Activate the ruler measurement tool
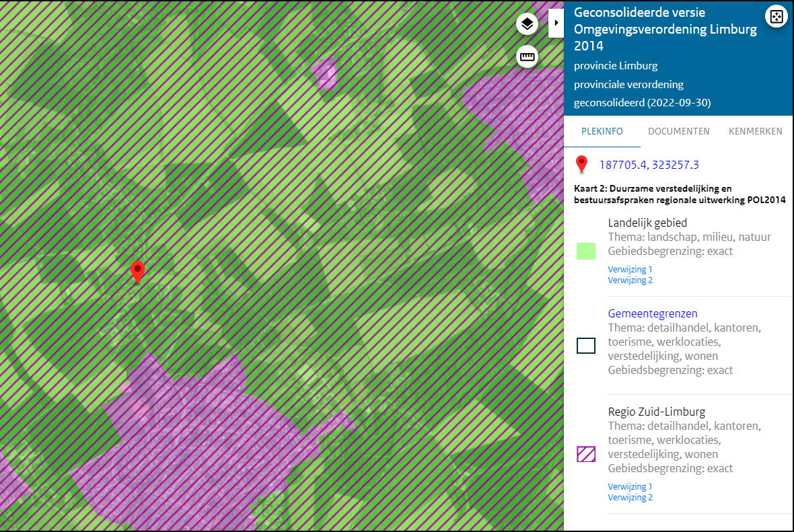Viewport: 794px width, 532px height. (x=527, y=56)
